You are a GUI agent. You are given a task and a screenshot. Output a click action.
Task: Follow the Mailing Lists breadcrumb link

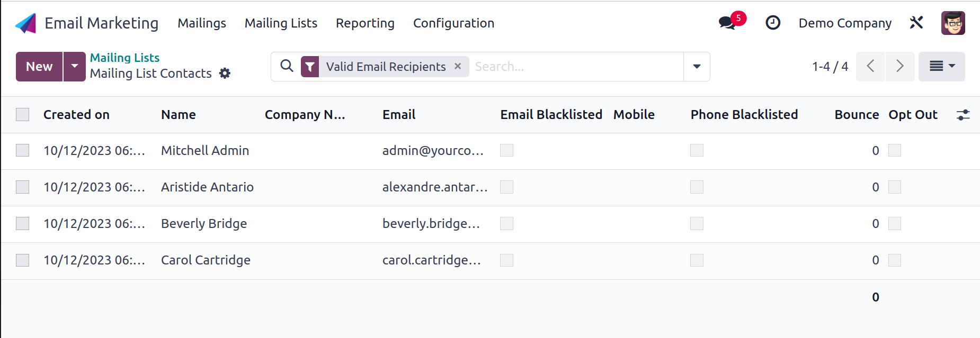[x=124, y=57]
